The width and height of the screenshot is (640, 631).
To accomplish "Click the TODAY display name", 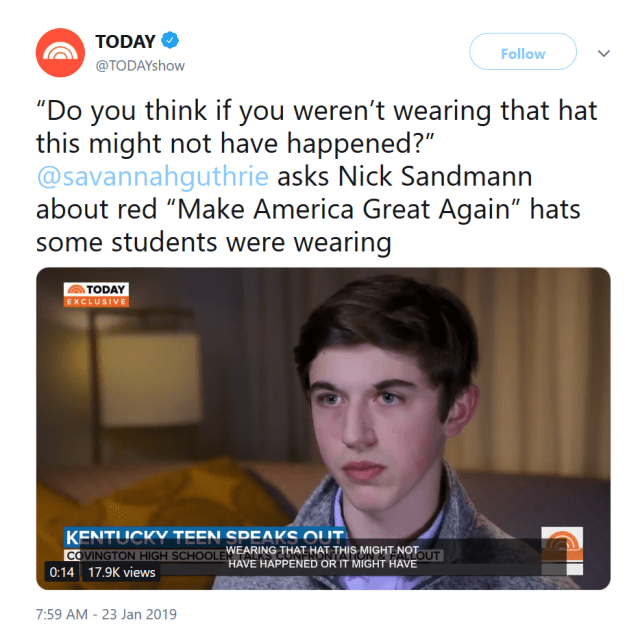I will tap(125, 42).
